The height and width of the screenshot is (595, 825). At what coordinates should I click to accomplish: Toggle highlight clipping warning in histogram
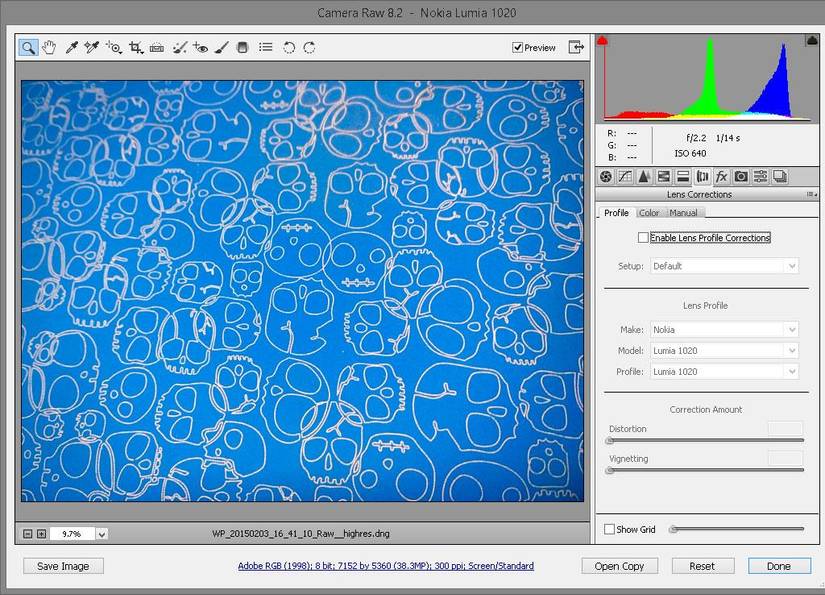(x=812, y=41)
